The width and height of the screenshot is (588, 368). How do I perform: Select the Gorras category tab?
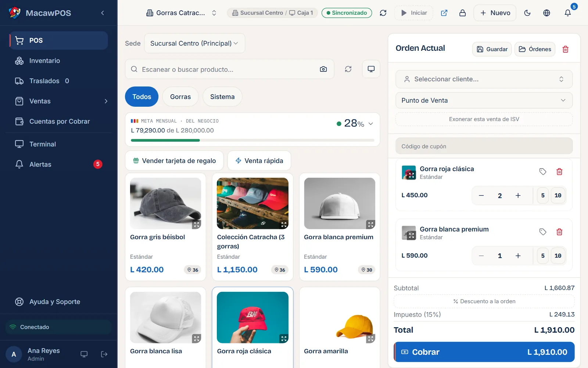180,97
